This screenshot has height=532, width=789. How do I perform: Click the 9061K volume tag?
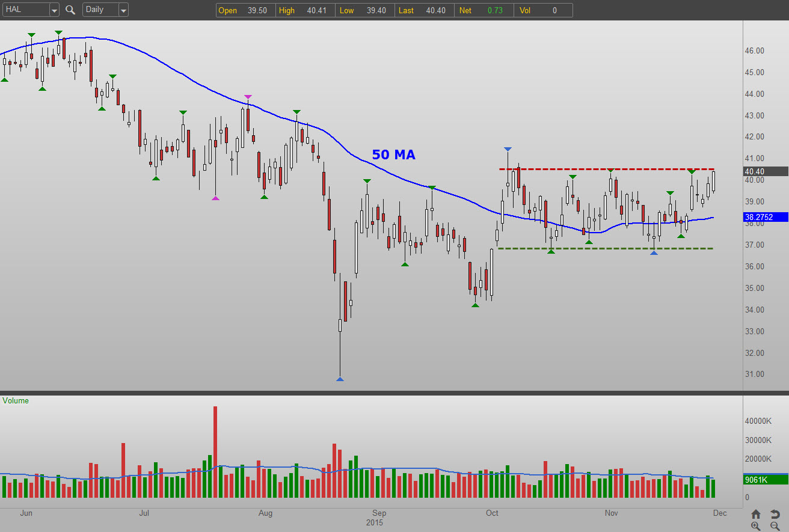[x=766, y=479]
